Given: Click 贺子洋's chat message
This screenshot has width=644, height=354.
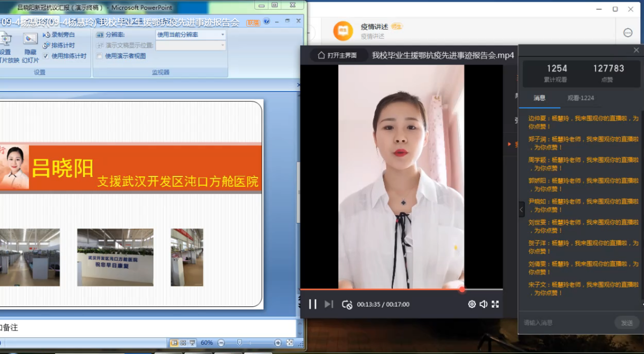Looking at the screenshot, I should (583, 247).
